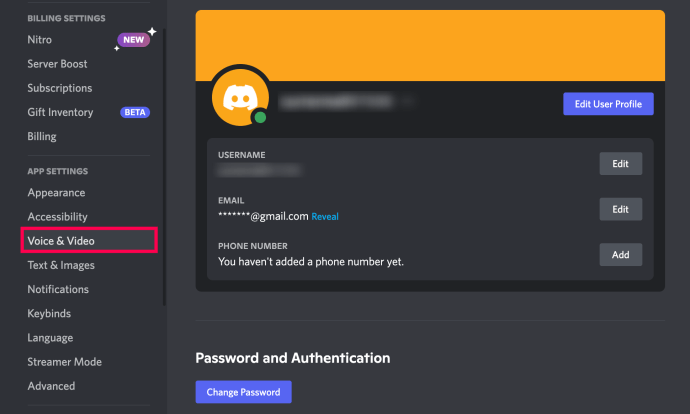Screen dimensions: 690x414
Task: Open the Server Boost page
Action: point(57,64)
